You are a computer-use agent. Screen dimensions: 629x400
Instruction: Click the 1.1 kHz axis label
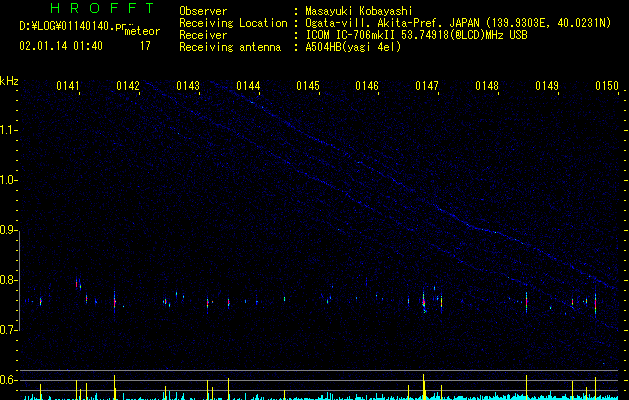[8, 130]
